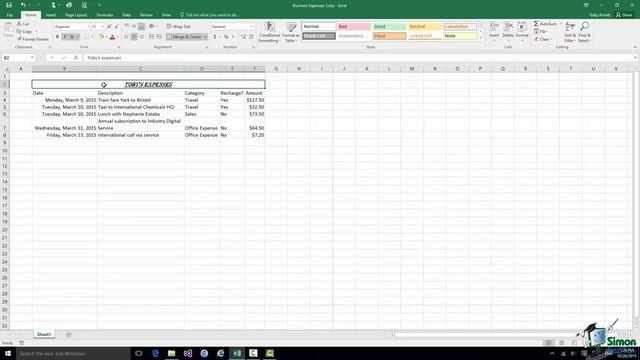The width and height of the screenshot is (640, 360).
Task: Apply cell borders
Action: point(87,37)
